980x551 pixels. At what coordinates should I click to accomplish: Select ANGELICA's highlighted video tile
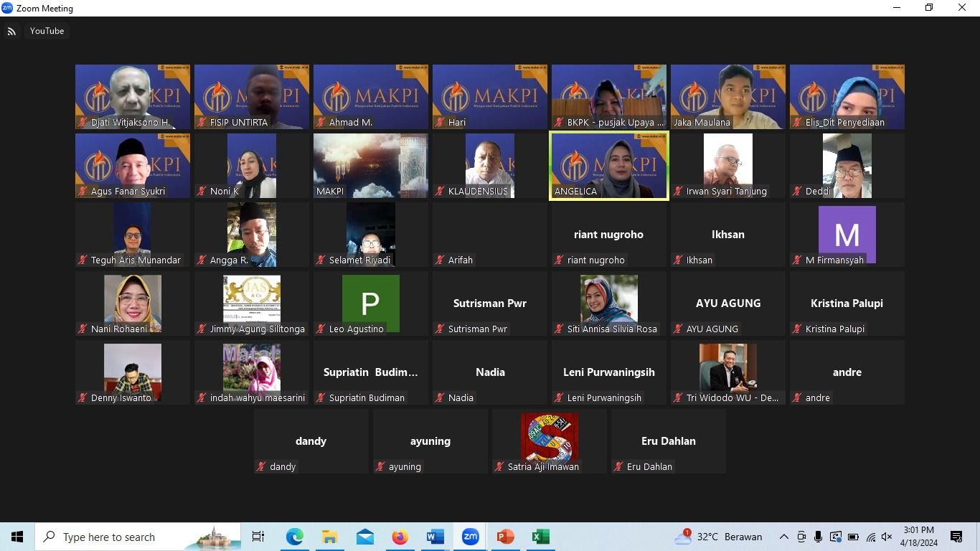[x=609, y=165]
